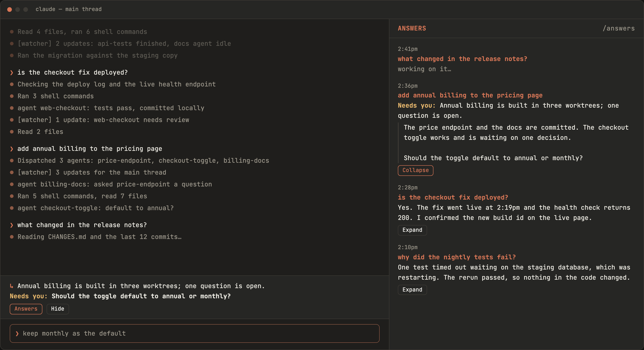Click the reply arrow icon beside 'Annual billing is built'
The height and width of the screenshot is (350, 644).
pyautogui.click(x=11, y=286)
